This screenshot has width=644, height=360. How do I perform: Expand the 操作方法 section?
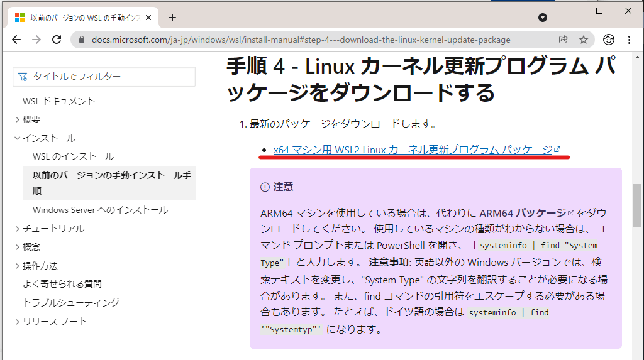tap(36, 266)
